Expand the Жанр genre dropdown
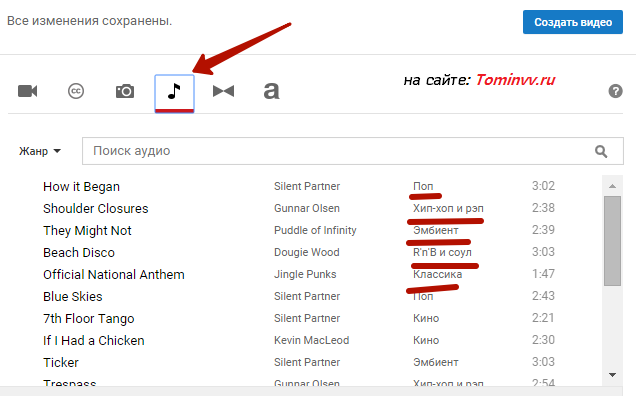The image size is (636, 396). coord(40,151)
